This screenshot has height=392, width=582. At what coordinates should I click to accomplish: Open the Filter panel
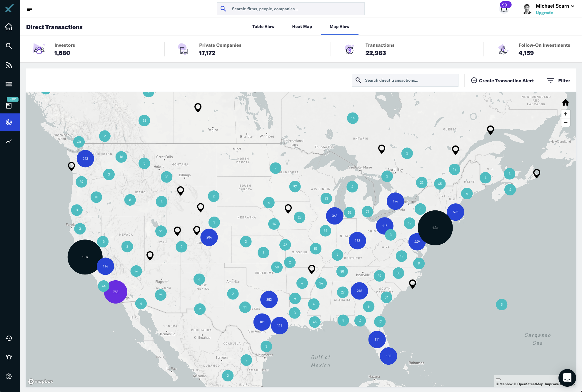(558, 81)
